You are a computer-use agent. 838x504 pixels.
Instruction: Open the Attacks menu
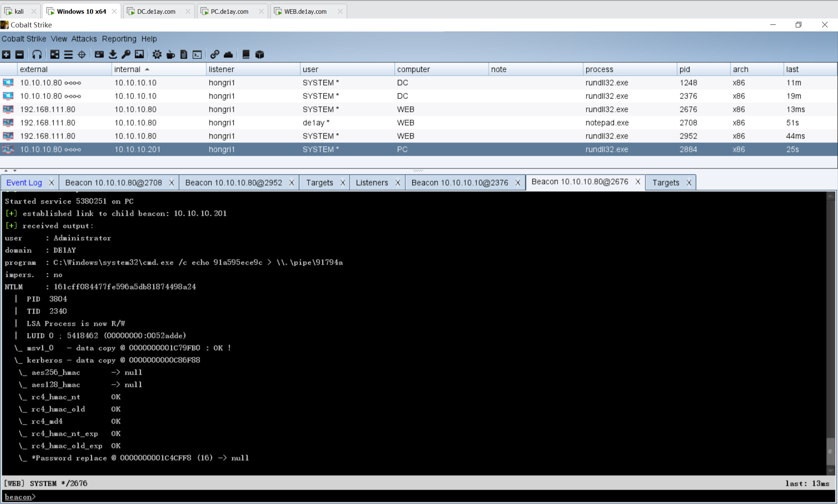(84, 39)
